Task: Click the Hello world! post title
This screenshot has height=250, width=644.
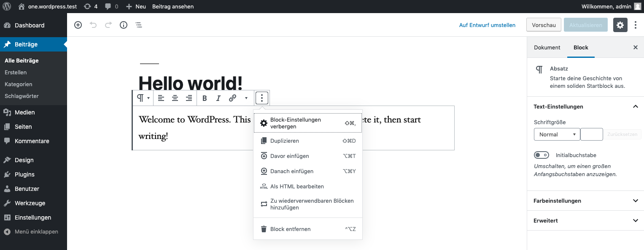Action: coord(191,83)
